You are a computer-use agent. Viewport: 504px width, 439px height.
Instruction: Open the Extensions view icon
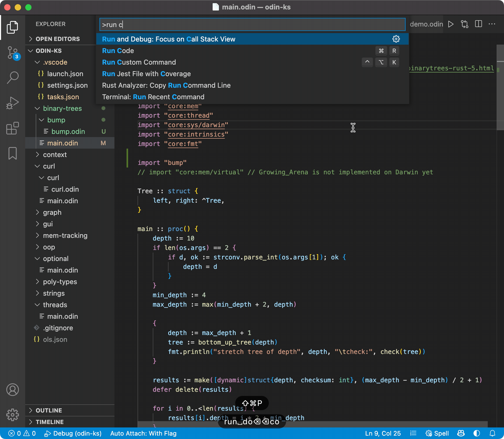pyautogui.click(x=12, y=128)
